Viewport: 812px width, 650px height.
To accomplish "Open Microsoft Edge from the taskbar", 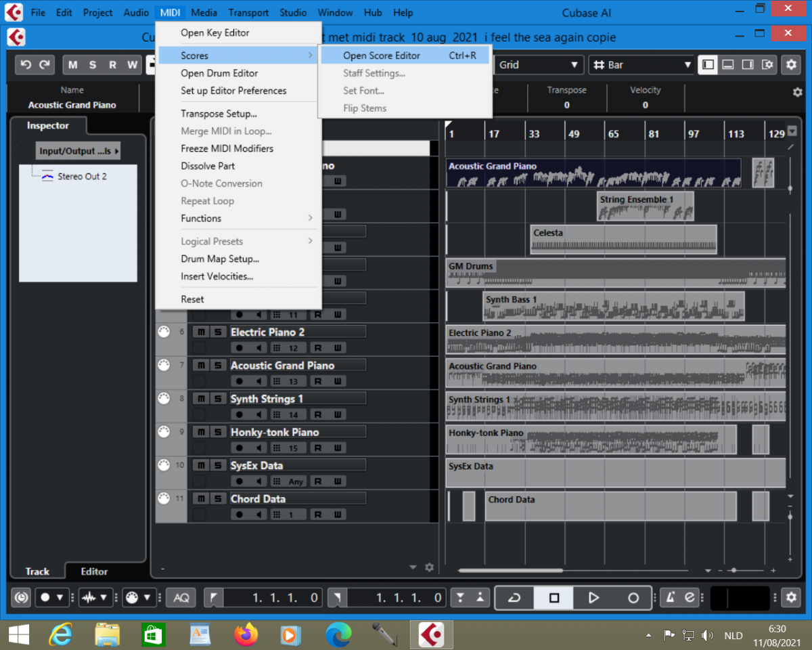I will coord(338,634).
